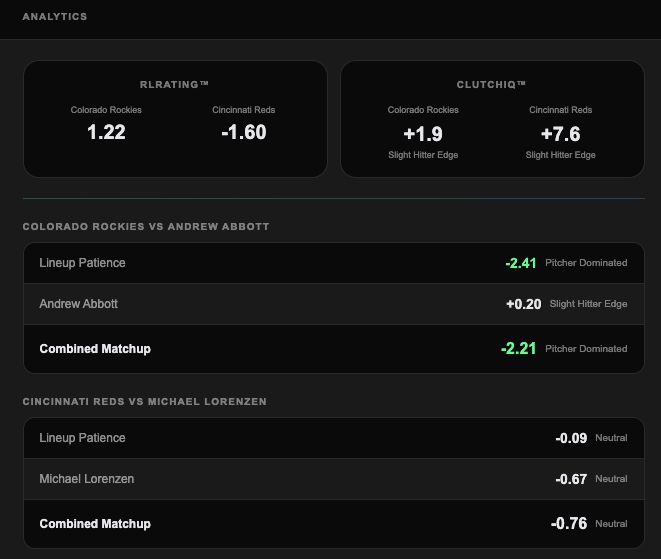Click the +1.9 ClutchIQ value

423,134
